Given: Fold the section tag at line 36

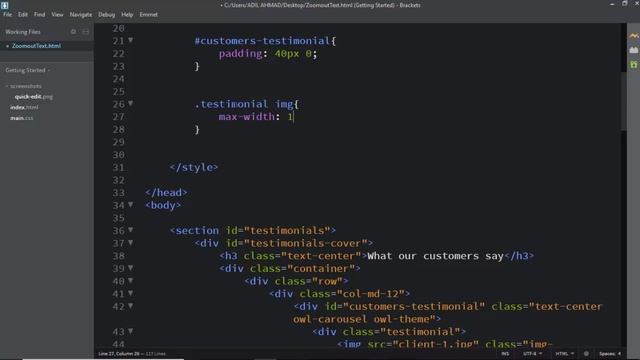Looking at the screenshot, I should pyautogui.click(x=131, y=230).
